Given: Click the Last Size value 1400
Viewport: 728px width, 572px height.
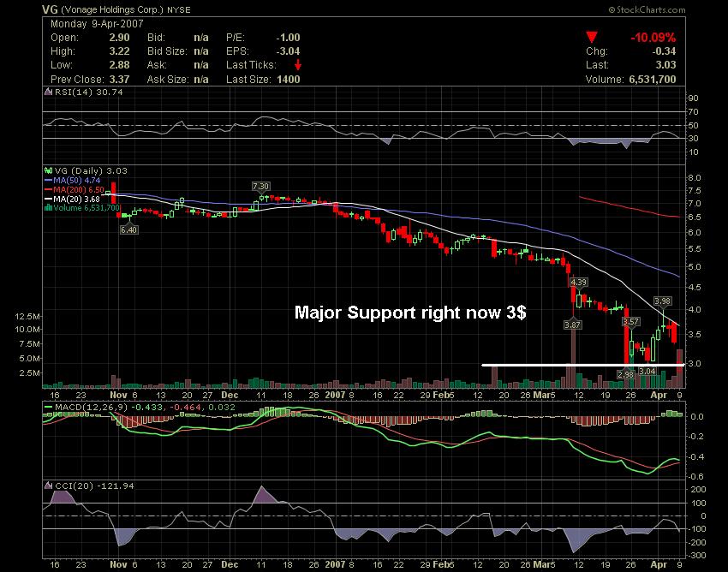Looking at the screenshot, I should [x=289, y=79].
